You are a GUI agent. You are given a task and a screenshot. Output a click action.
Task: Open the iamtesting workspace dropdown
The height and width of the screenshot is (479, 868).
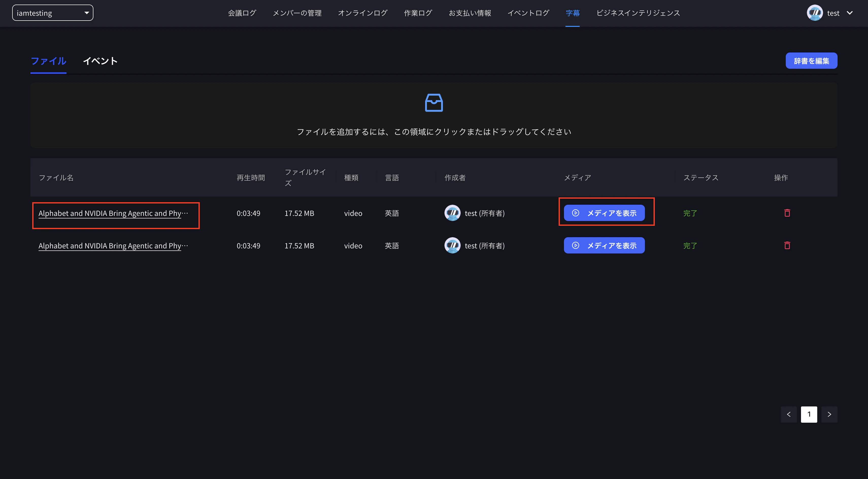click(53, 13)
